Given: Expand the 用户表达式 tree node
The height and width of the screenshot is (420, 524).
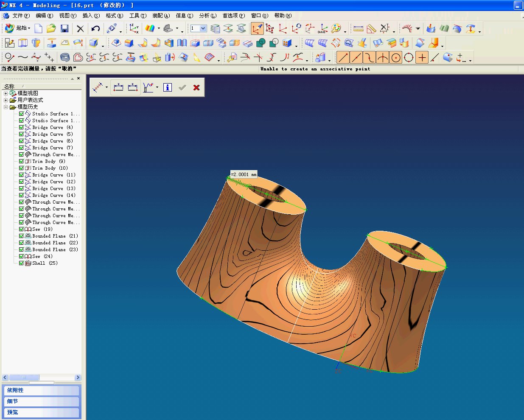Looking at the screenshot, I should click(x=6, y=100).
